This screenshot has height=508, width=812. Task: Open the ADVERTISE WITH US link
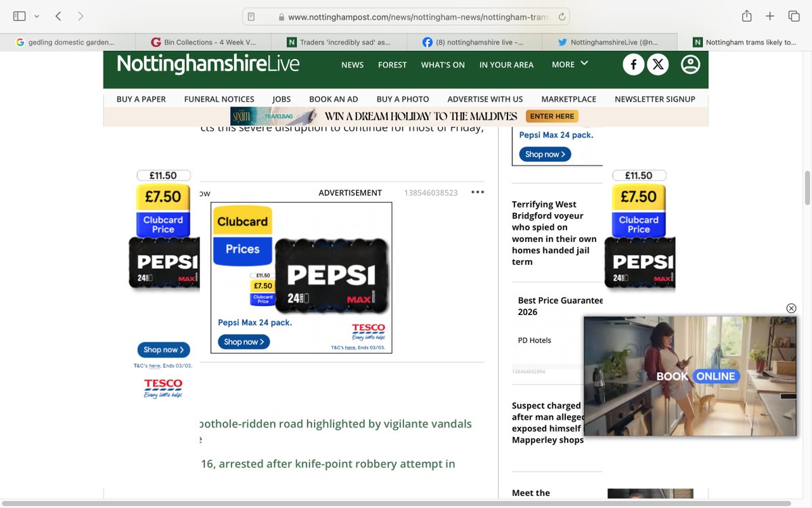[x=485, y=99]
